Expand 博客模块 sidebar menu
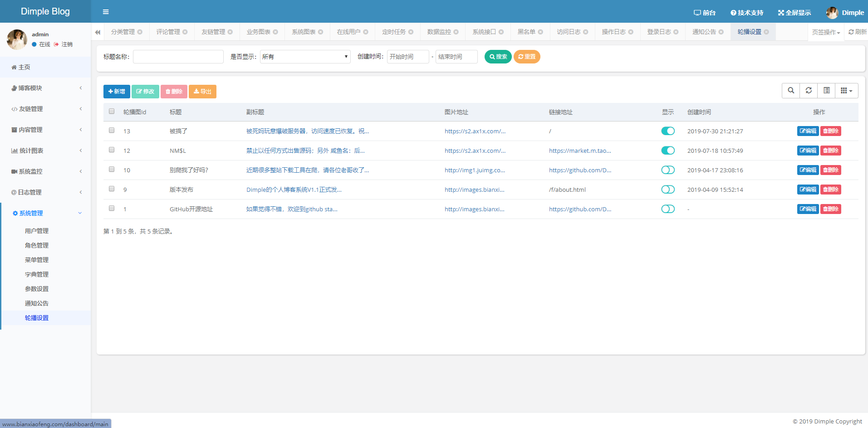Viewport: 868px width, 428px height. [45, 88]
